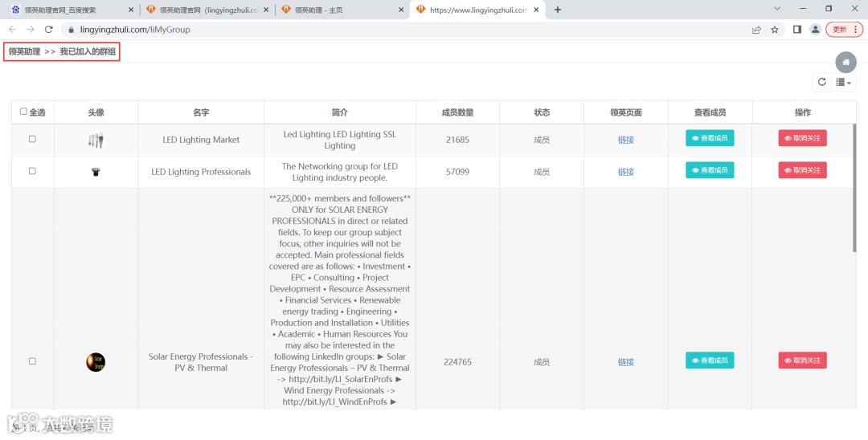Go back in browser history

point(12,30)
